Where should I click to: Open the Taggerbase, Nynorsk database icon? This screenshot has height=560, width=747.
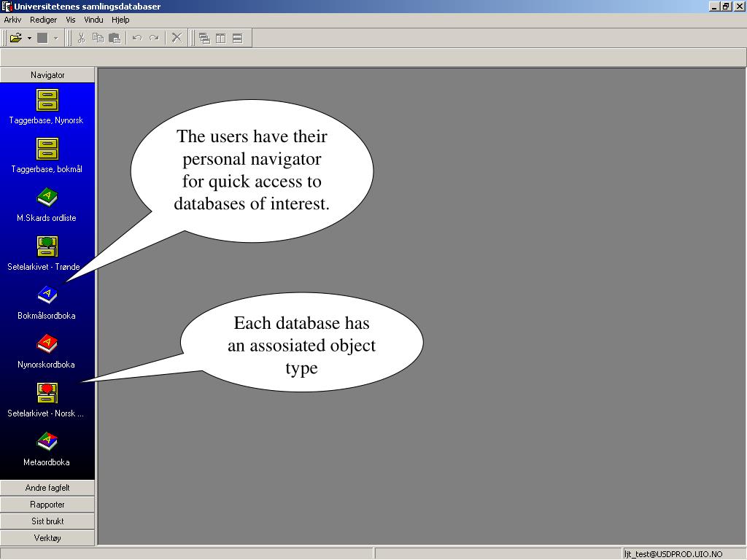(x=47, y=100)
